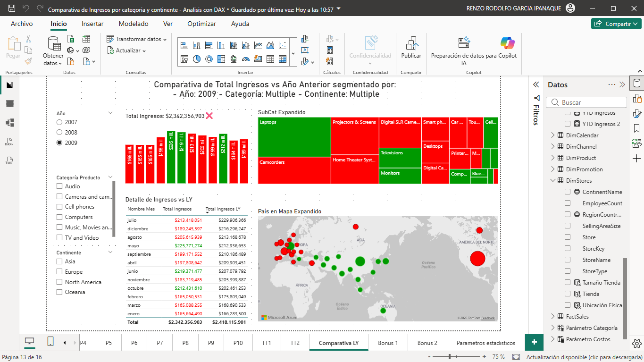The image size is (644, 362).
Task: Click the green Compartir button
Action: (616, 23)
